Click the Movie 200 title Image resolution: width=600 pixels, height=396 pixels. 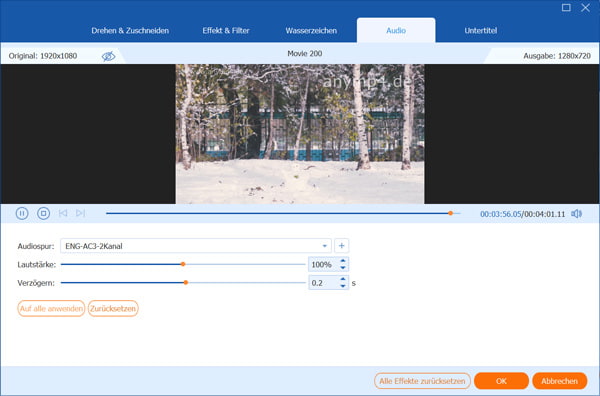(x=305, y=54)
